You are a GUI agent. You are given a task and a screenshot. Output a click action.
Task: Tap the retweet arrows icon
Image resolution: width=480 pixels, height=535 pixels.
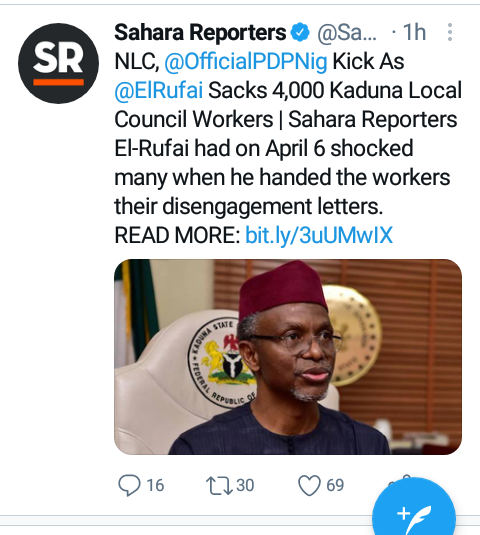pos(219,485)
